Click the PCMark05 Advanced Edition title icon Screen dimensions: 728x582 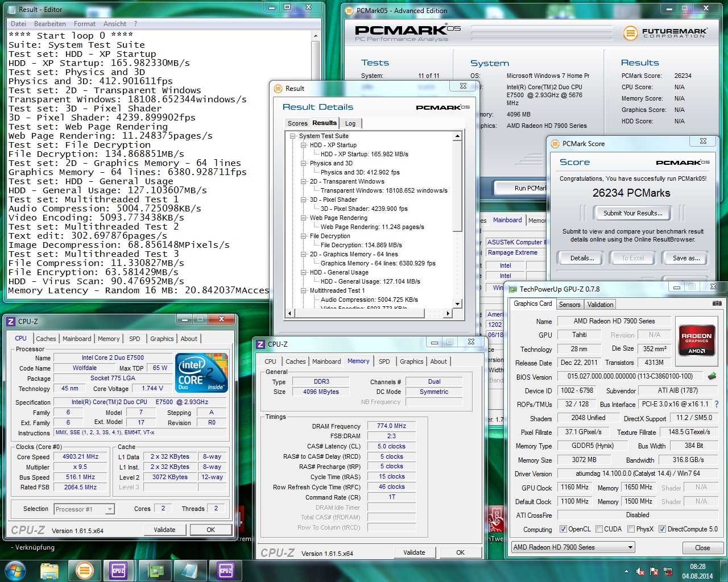349,10
